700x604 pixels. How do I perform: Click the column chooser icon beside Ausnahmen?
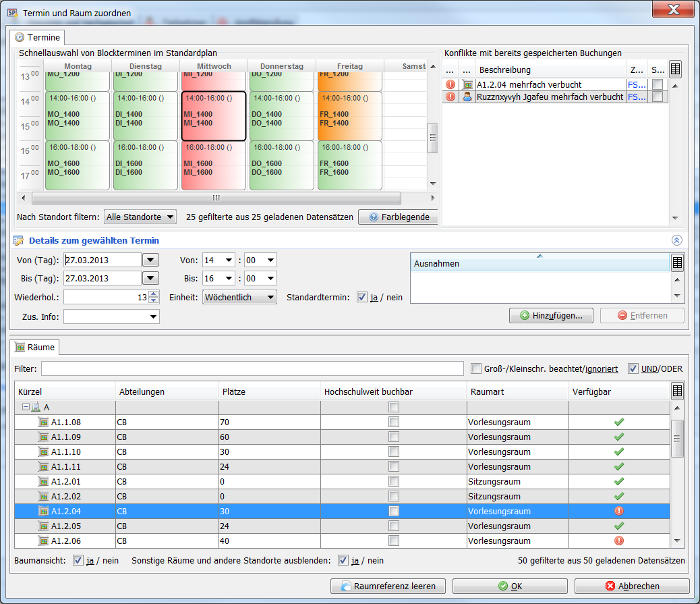(677, 263)
